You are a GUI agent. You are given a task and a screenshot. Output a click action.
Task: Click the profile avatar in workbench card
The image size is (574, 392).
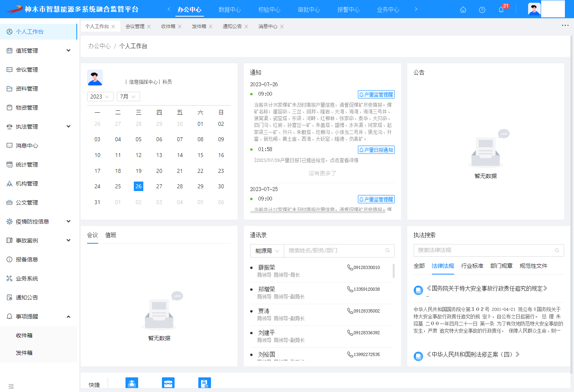click(x=95, y=78)
